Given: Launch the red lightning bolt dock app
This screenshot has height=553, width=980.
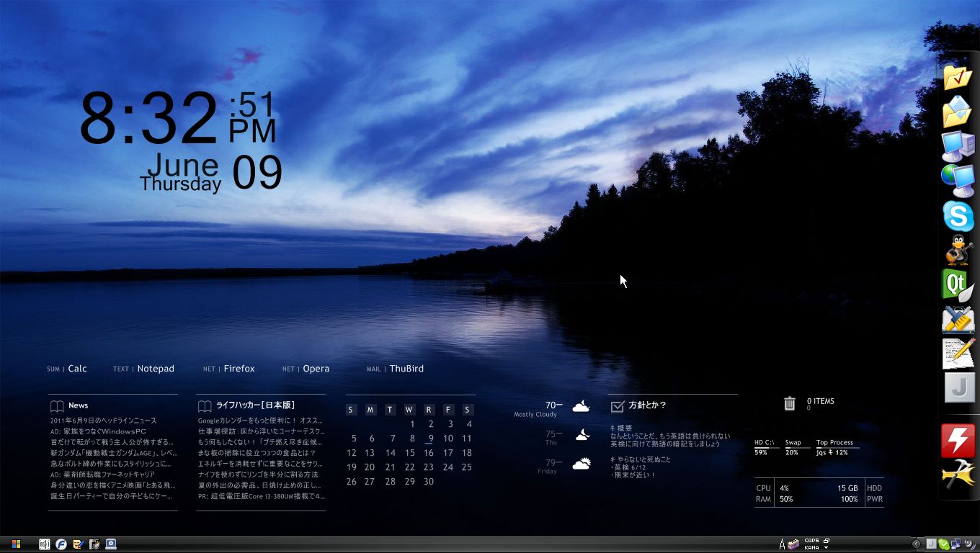Looking at the screenshot, I should pyautogui.click(x=958, y=441).
